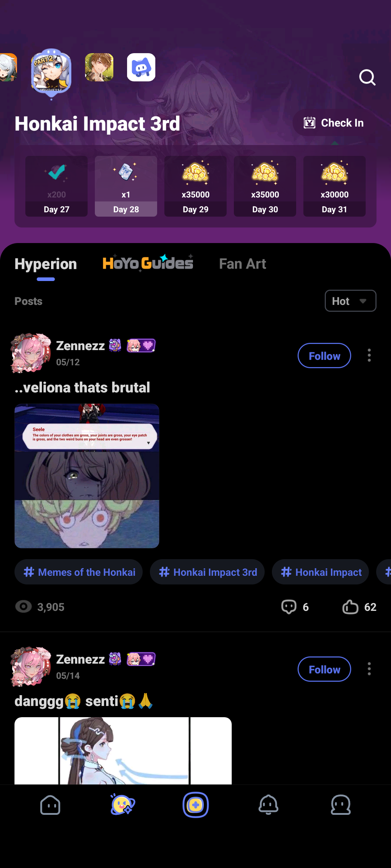Open the search icon

pos(367,77)
